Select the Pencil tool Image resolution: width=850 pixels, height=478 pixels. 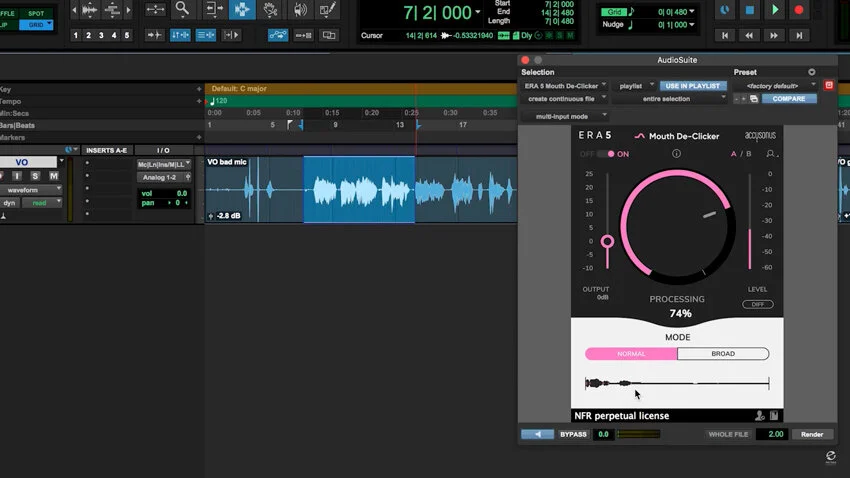[x=327, y=9]
